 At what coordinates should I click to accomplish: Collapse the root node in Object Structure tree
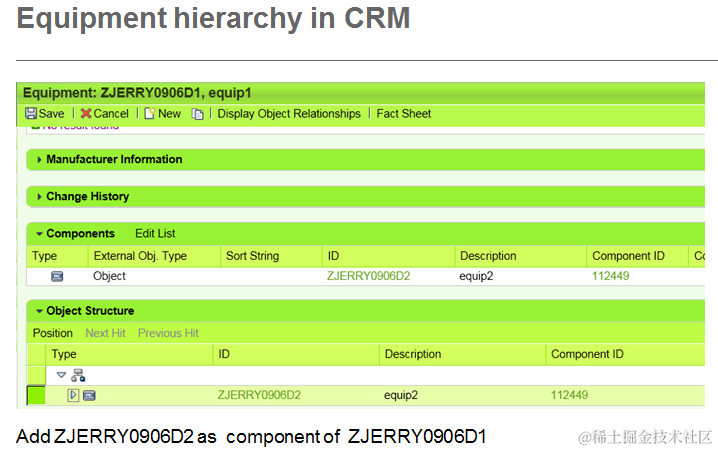click(61, 375)
